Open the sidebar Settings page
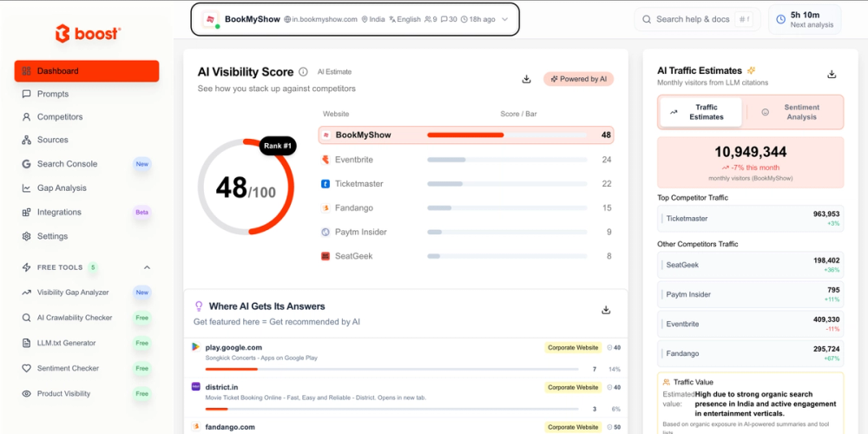The height and width of the screenshot is (434, 868). [52, 236]
